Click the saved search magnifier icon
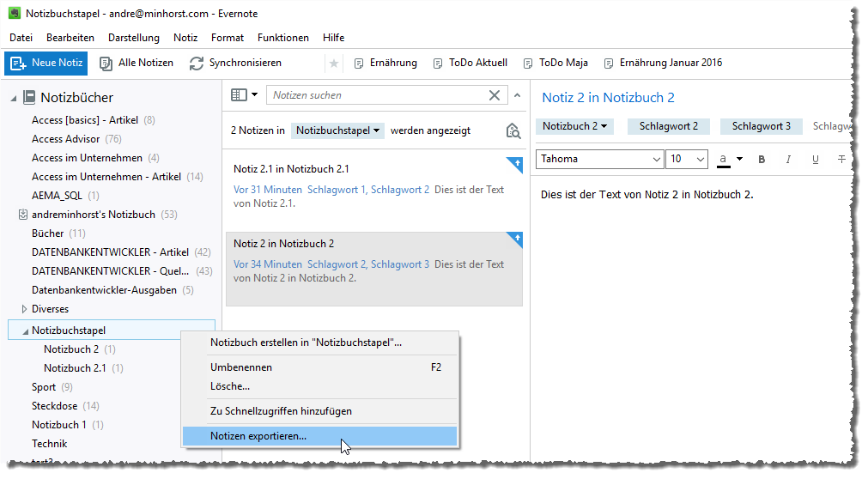Image resolution: width=868 pixels, height=479 pixels. point(513,130)
